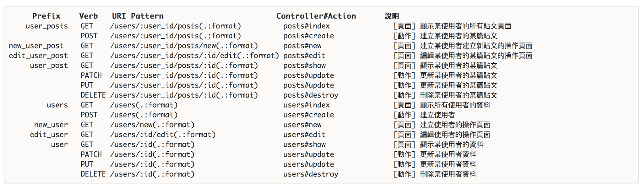Click the 說明 column header
Image resolution: width=644 pixels, height=190 pixels.
[x=392, y=16]
